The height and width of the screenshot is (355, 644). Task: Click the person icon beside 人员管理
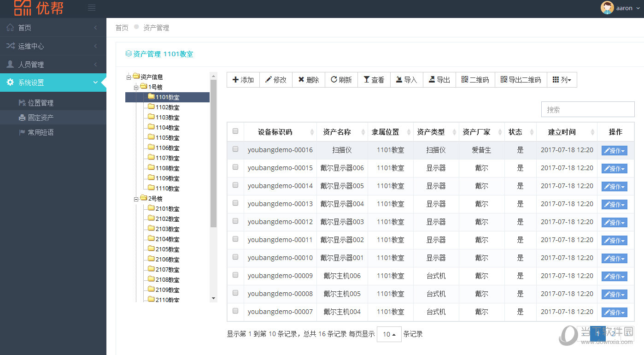(x=10, y=64)
